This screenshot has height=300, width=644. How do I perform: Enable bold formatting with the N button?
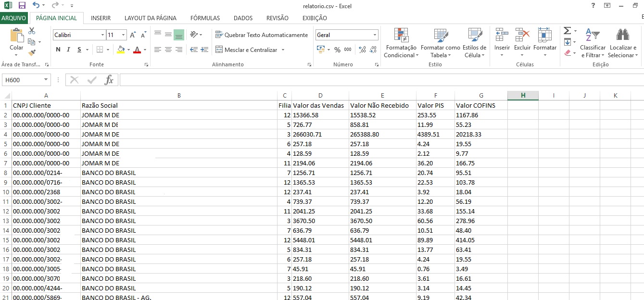pos(58,50)
